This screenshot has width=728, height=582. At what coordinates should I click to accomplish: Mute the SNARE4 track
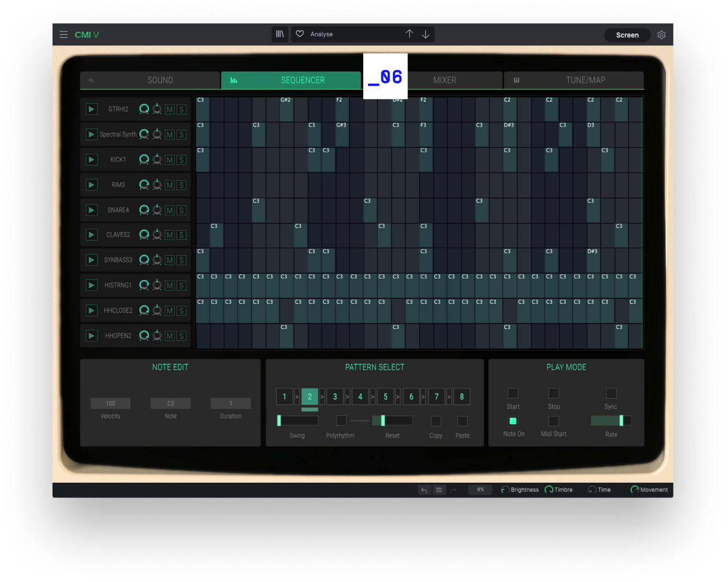point(170,210)
